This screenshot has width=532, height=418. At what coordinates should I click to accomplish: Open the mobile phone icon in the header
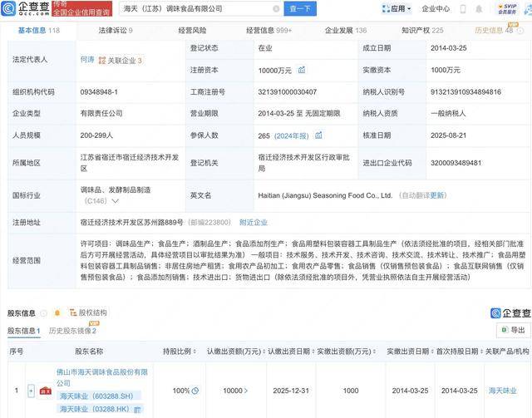click(463, 9)
